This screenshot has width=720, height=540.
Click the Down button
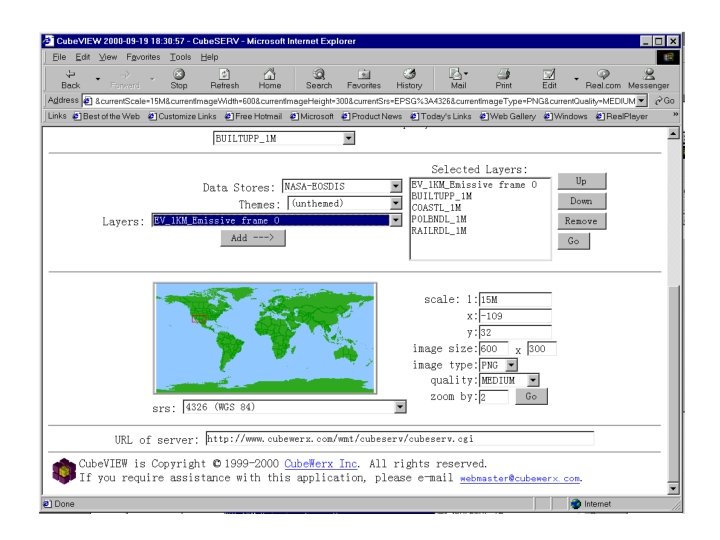click(x=581, y=201)
